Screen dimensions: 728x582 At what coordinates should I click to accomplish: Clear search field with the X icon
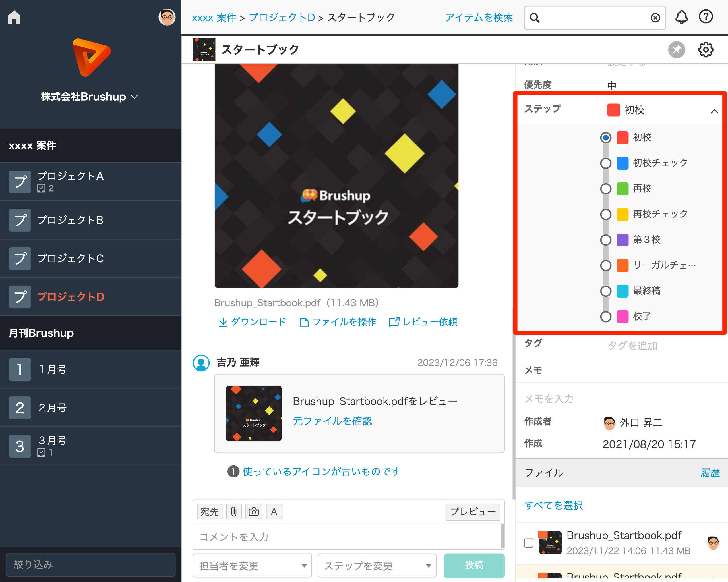pos(655,18)
